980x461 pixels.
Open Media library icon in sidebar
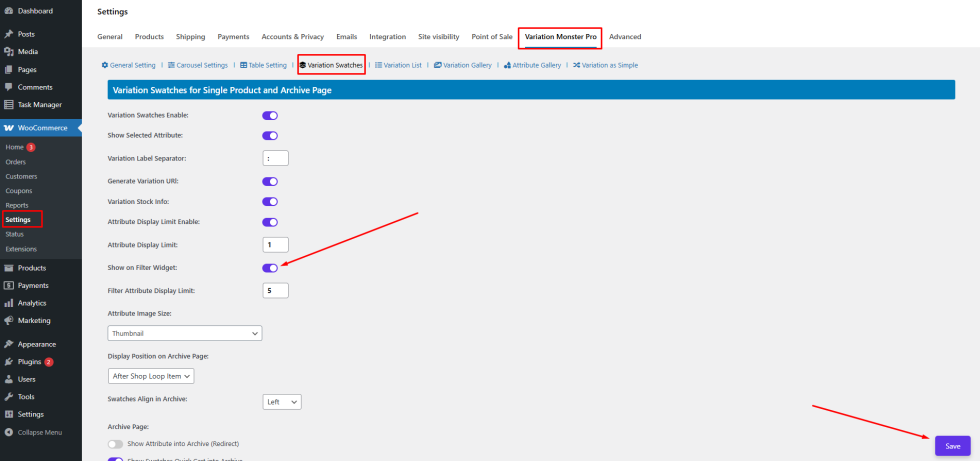click(x=9, y=52)
